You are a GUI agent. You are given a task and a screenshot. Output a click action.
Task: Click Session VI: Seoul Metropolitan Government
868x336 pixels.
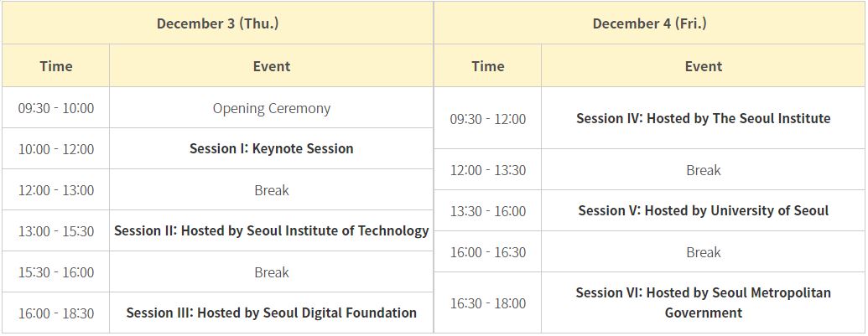click(x=703, y=302)
